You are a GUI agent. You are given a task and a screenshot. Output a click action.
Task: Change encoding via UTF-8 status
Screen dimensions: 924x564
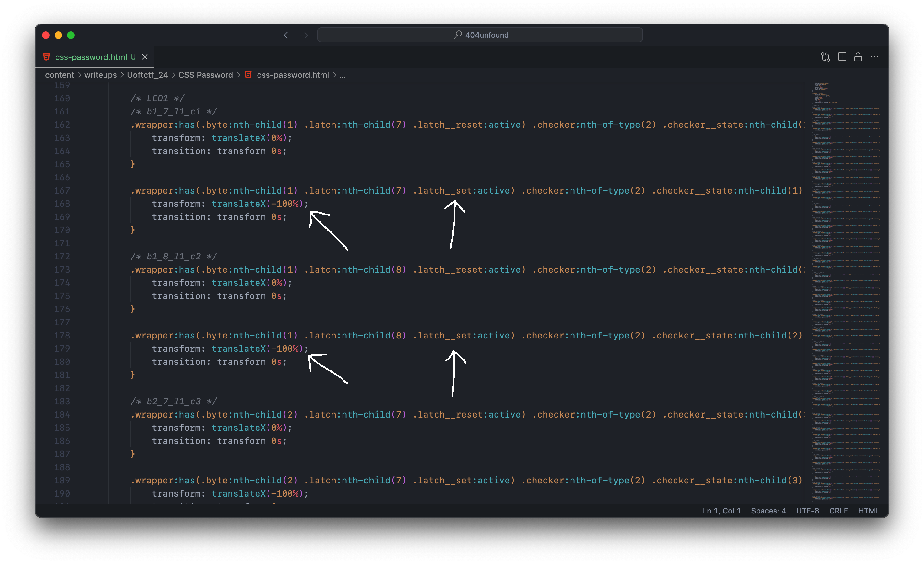(807, 510)
